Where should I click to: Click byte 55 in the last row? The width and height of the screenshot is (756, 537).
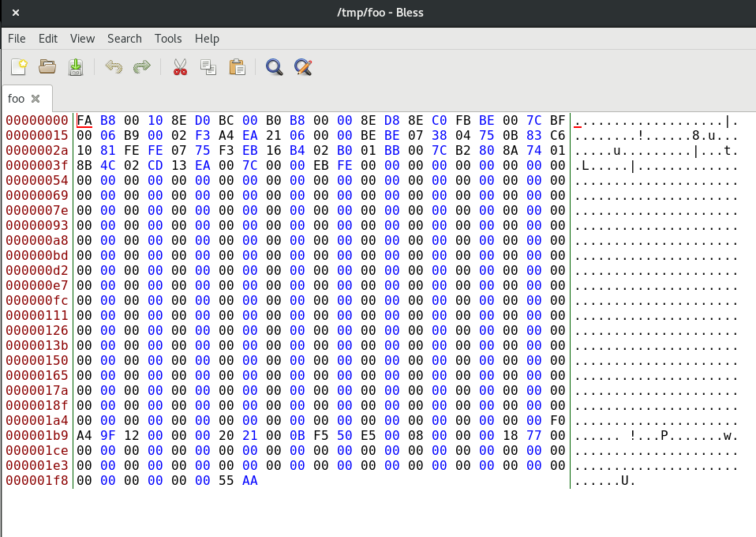click(x=226, y=481)
